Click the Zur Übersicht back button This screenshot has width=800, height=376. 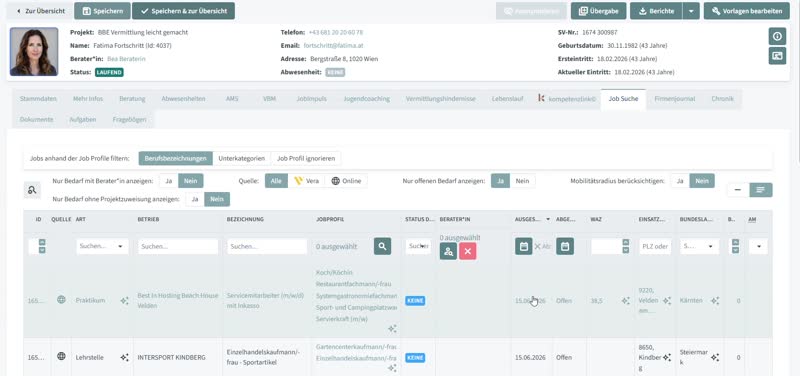(40, 11)
